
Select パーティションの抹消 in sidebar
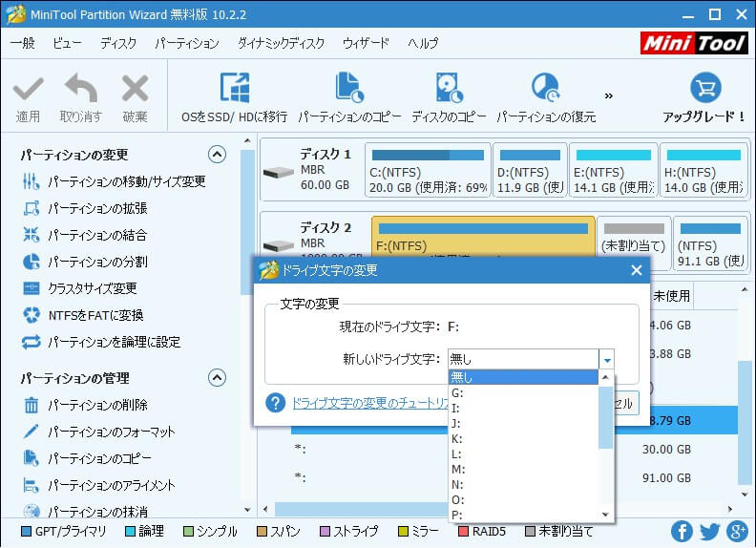click(85, 511)
